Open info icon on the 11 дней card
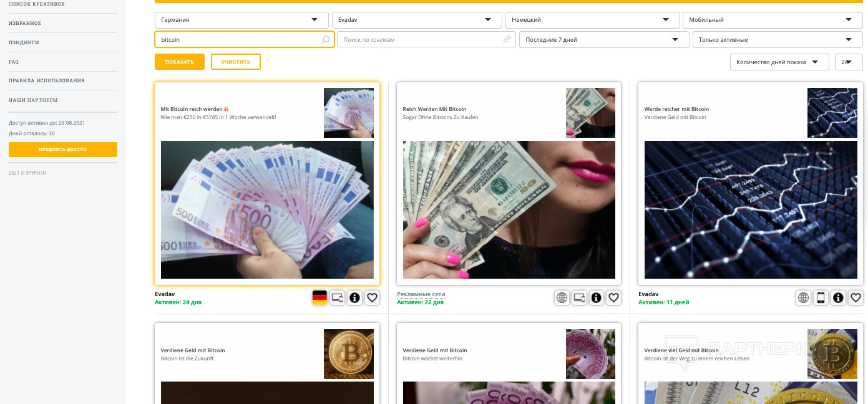The height and width of the screenshot is (404, 868). click(x=838, y=298)
